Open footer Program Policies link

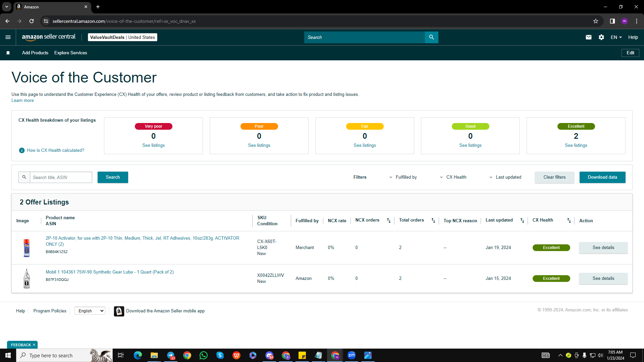(x=50, y=311)
